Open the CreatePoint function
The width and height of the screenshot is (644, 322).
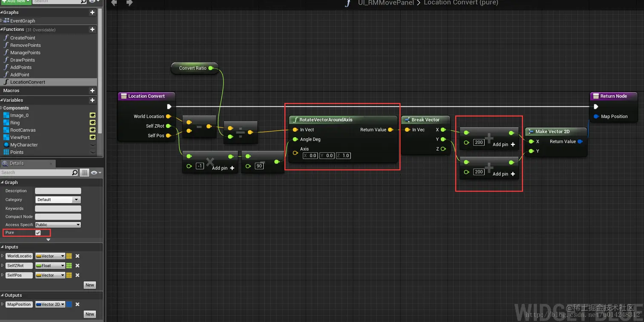(23, 38)
